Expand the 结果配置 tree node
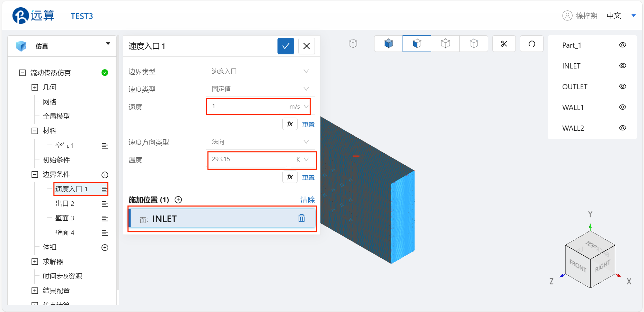This screenshot has width=644, height=312. point(35,291)
